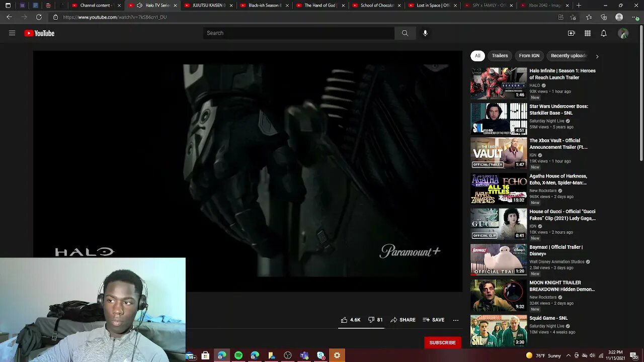Open Microsoft Store from the taskbar
Viewport: 644px width, 362px height.
pyautogui.click(x=205, y=356)
